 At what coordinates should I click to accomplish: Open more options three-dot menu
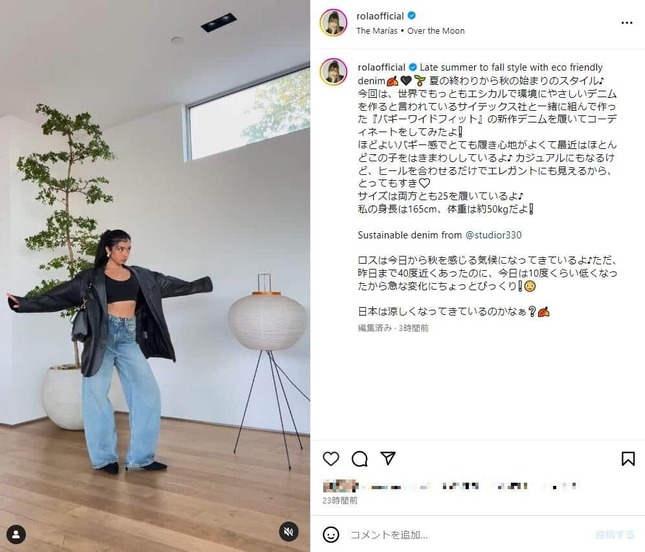click(x=626, y=23)
